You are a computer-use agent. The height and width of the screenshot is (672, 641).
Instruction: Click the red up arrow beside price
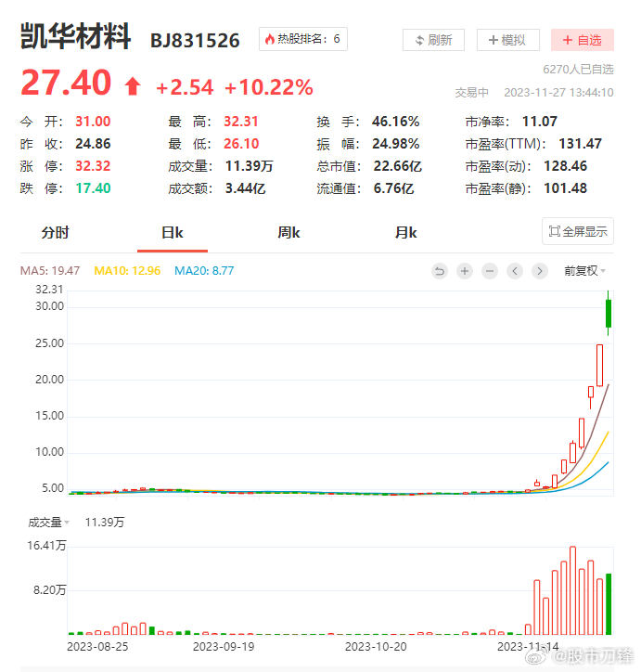point(133,85)
